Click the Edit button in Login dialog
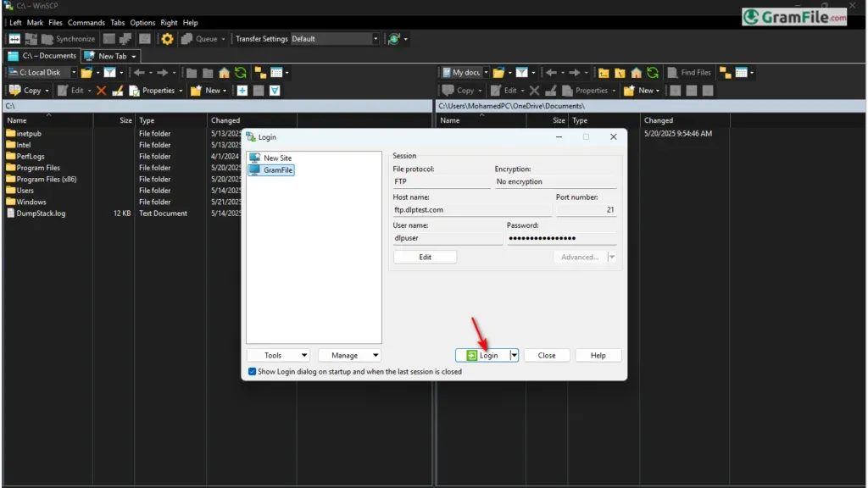Image resolution: width=868 pixels, height=488 pixels. point(426,258)
